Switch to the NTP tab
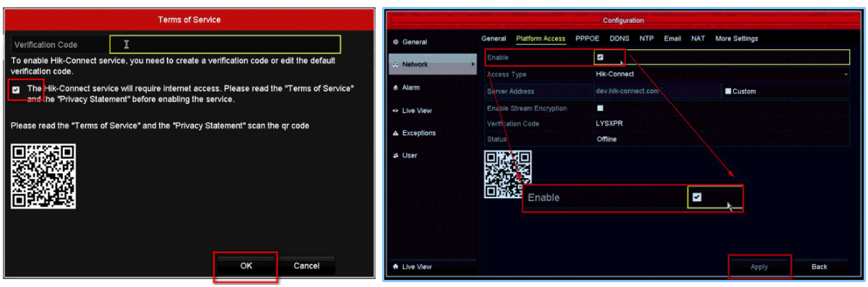The height and width of the screenshot is (287, 868). coord(647,39)
